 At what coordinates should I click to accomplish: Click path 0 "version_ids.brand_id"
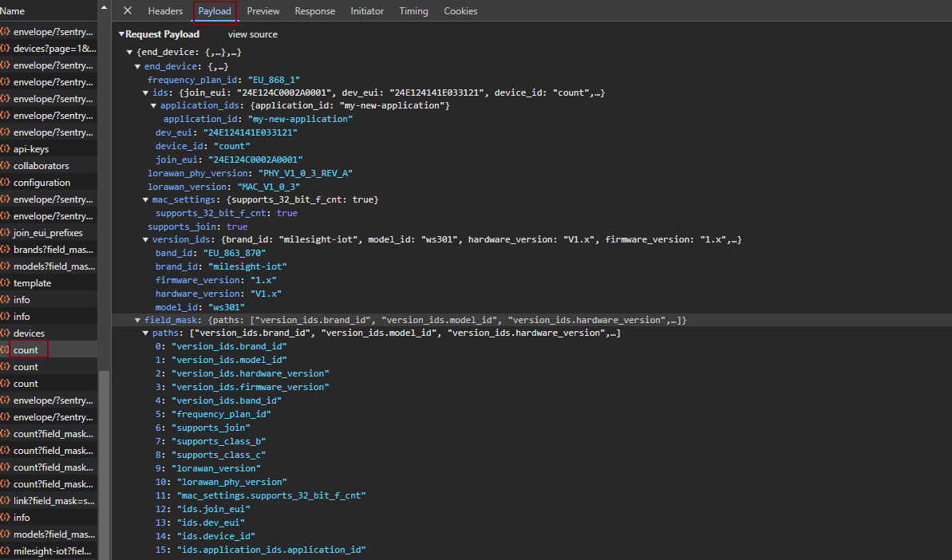(221, 346)
